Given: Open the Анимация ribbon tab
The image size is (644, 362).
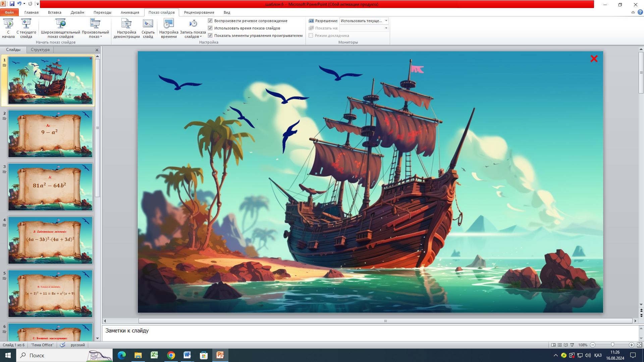Looking at the screenshot, I should [130, 12].
